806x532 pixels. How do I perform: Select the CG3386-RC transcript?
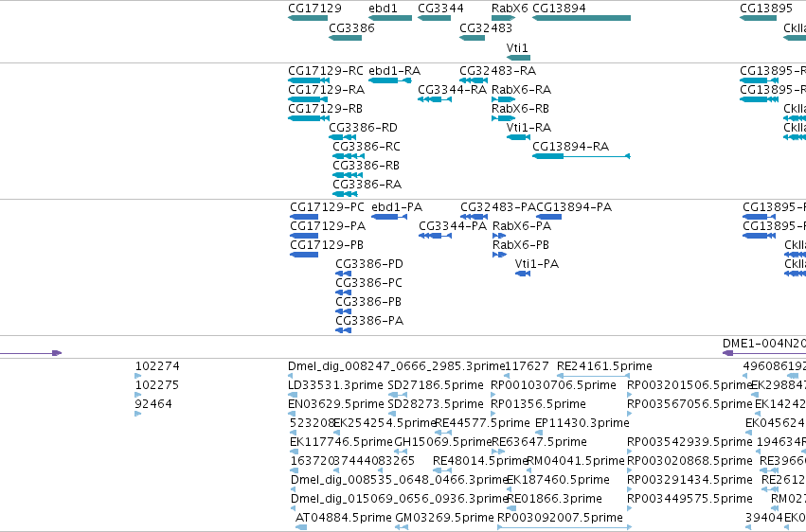[x=349, y=156]
